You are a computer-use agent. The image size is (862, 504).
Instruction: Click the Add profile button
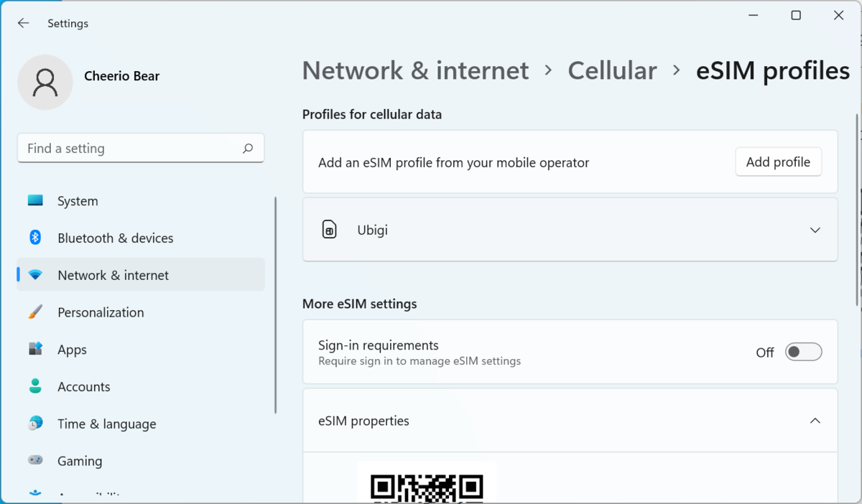pos(778,162)
